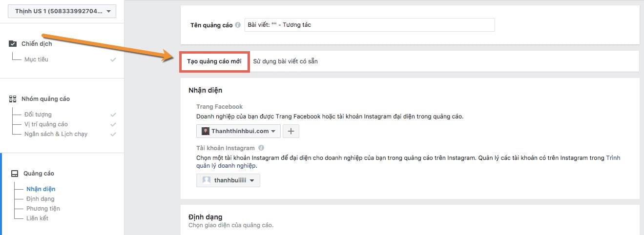Click the checkmark beside Đối tượng

point(113,115)
